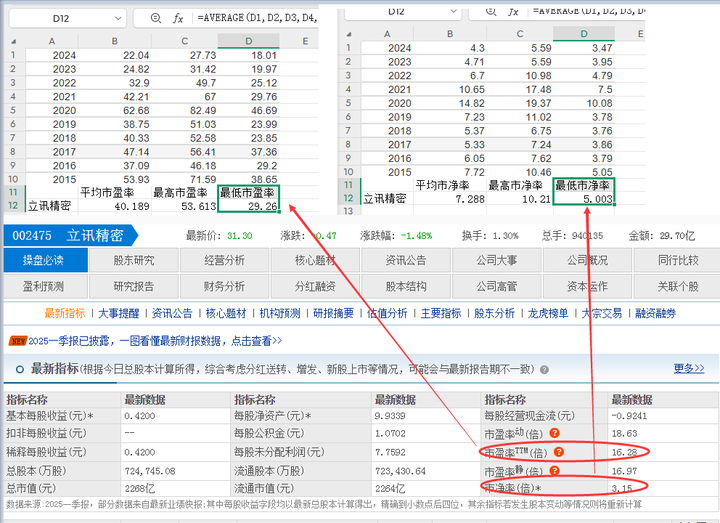Open the 经营分析 tab

tap(225, 260)
